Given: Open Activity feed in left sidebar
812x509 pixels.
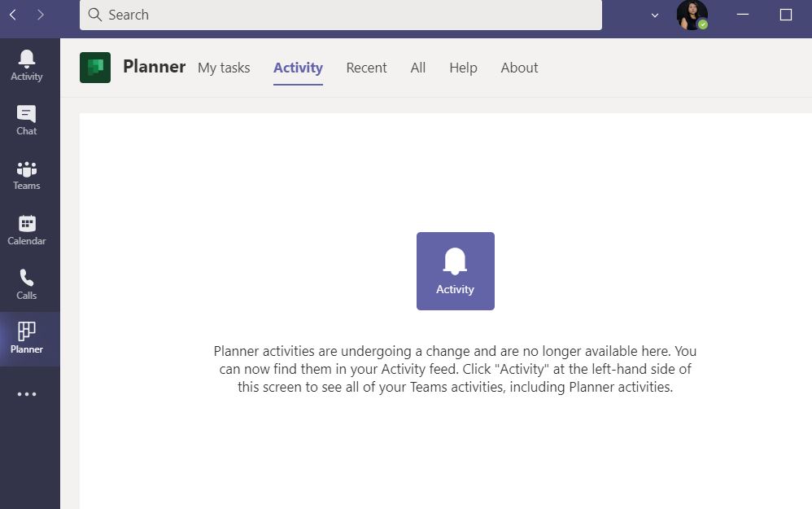Looking at the screenshot, I should 26,65.
